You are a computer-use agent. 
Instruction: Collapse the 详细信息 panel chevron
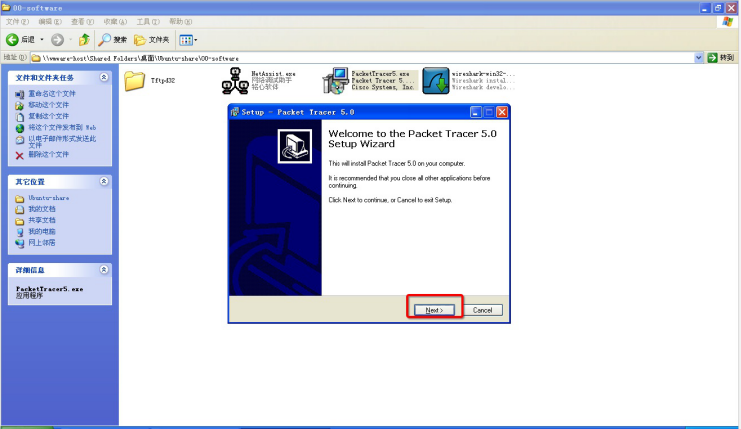pos(104,270)
